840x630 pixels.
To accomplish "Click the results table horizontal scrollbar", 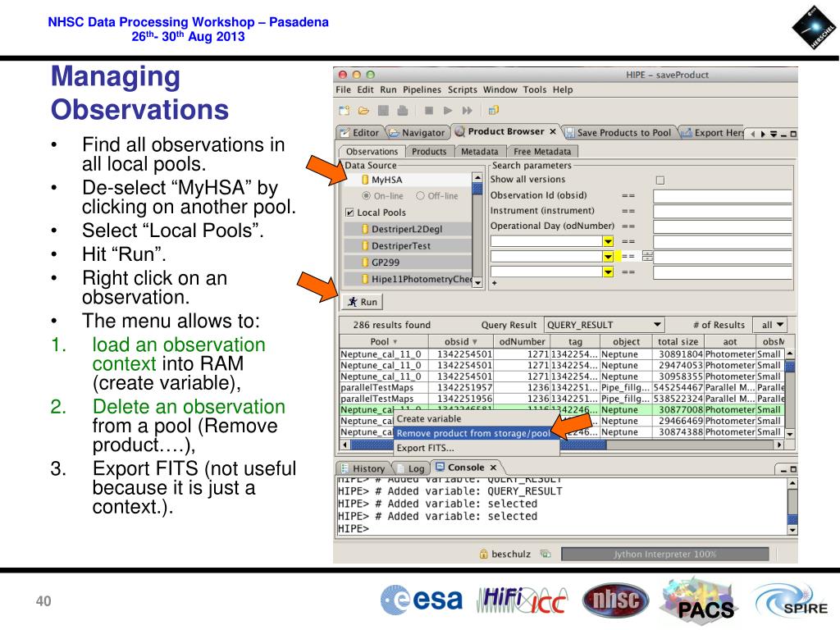I will 562,445.
